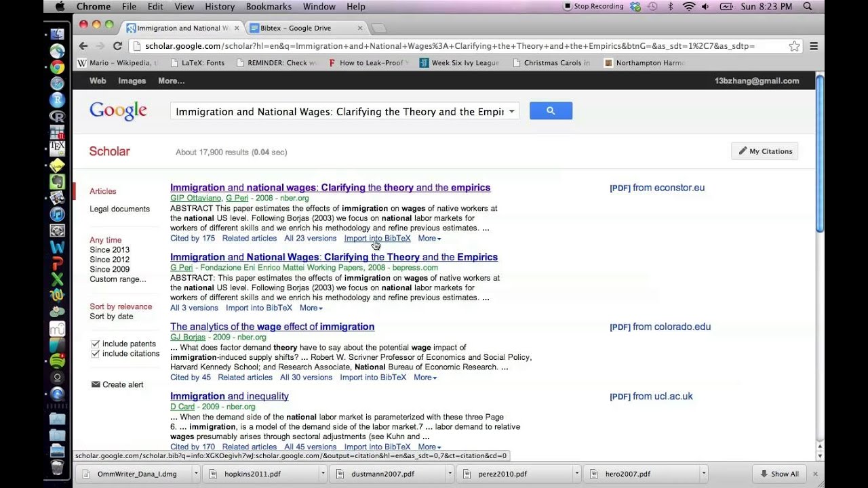The width and height of the screenshot is (868, 488).
Task: Go back with the browser back arrow
Action: click(83, 46)
